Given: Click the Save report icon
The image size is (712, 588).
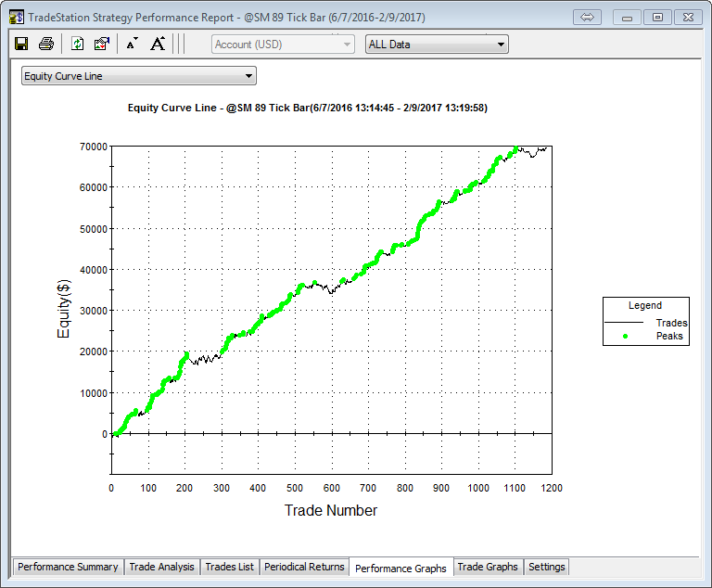Looking at the screenshot, I should (x=21, y=44).
